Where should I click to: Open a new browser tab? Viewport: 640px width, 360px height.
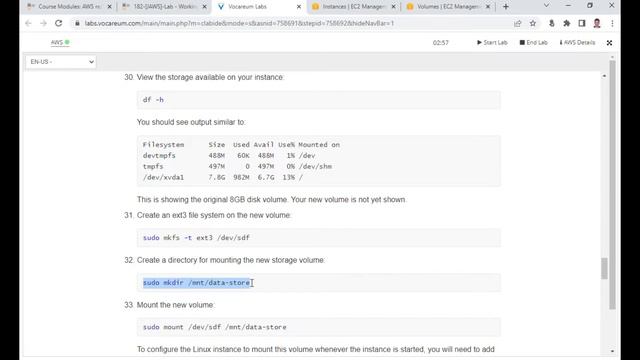click(506, 7)
